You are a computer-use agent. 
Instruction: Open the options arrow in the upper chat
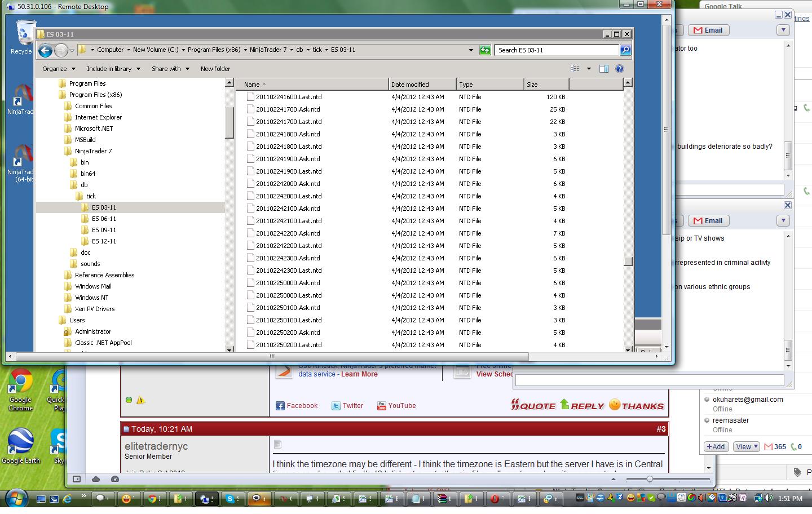click(x=783, y=30)
